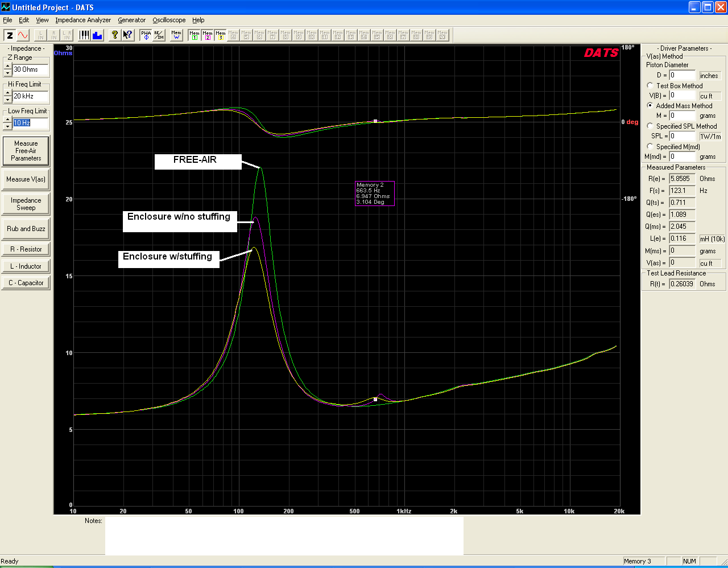This screenshot has width=728, height=568.
Task: Open the Oscilloscope menu
Action: [x=169, y=20]
